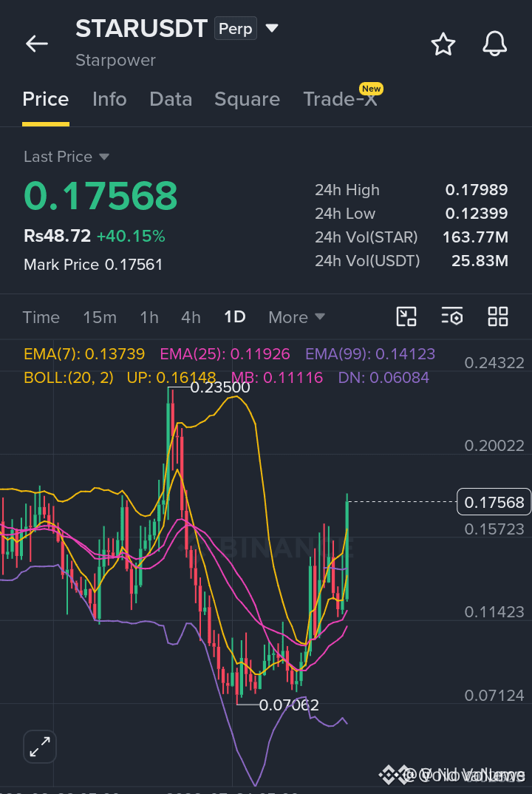Tap the back arrow icon

[x=37, y=44]
